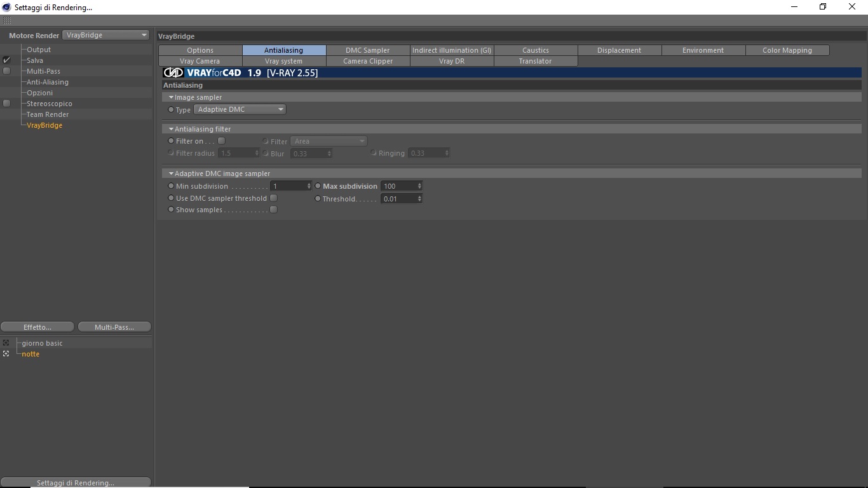Image resolution: width=868 pixels, height=488 pixels.
Task: Open the Indirect illumination (GI) tab
Action: click(x=452, y=50)
